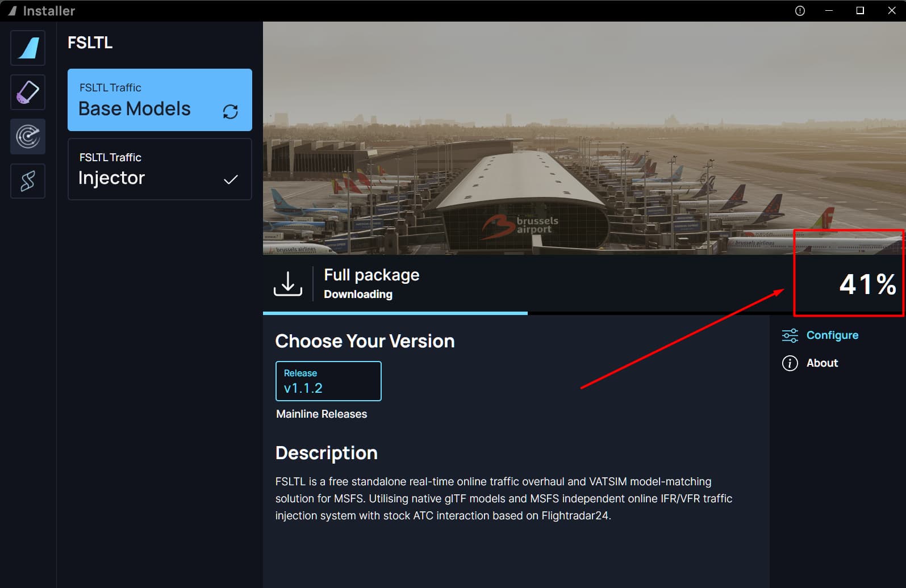906x588 pixels.
Task: Click the stylized S publisher icon
Action: (x=28, y=181)
